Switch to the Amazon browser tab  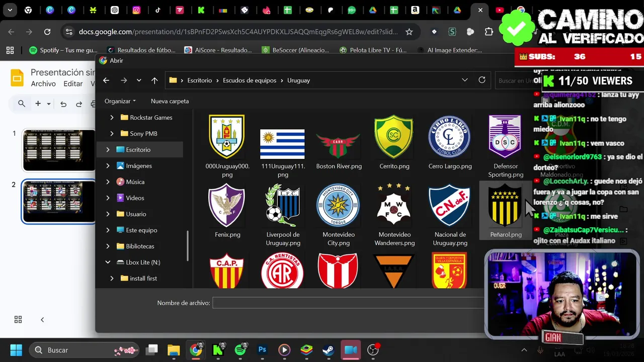pos(415,10)
